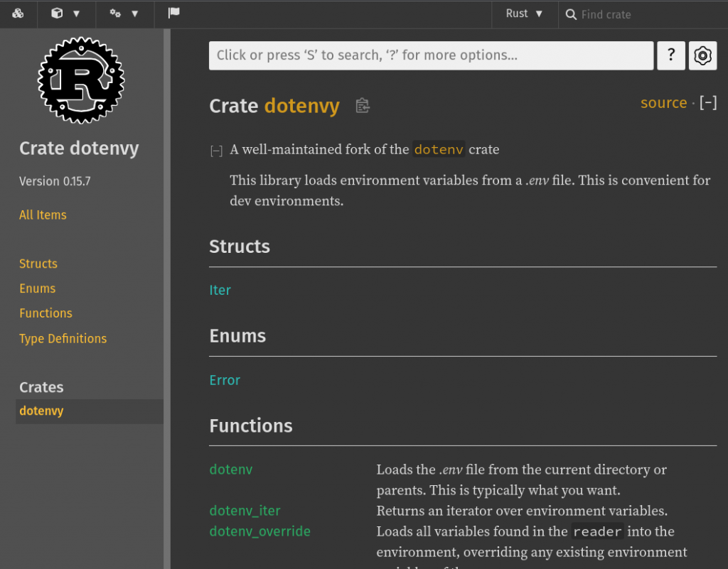Open rustdoc settings gear
The image size is (728, 569).
pos(702,55)
